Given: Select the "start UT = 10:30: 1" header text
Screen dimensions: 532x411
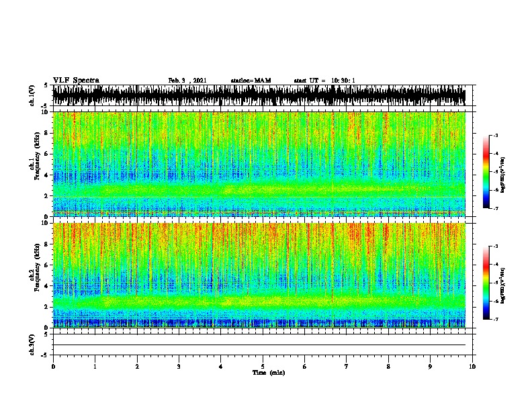Looking at the screenshot, I should pos(324,81).
